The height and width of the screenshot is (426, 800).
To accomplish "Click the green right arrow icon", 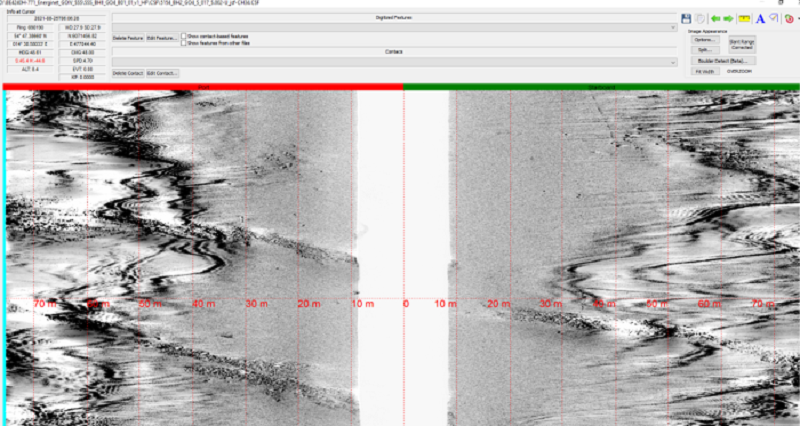I will click(x=729, y=19).
